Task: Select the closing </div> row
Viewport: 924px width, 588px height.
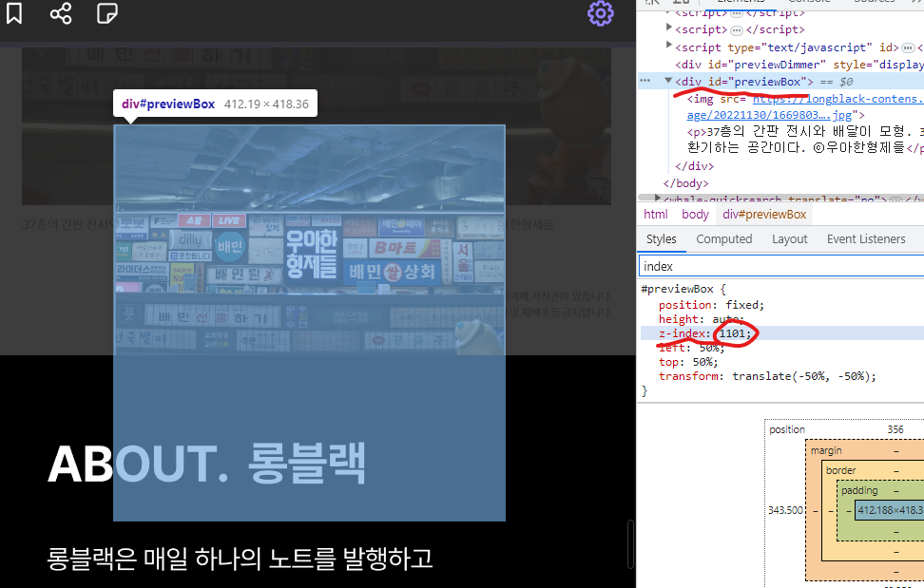Action: [694, 166]
